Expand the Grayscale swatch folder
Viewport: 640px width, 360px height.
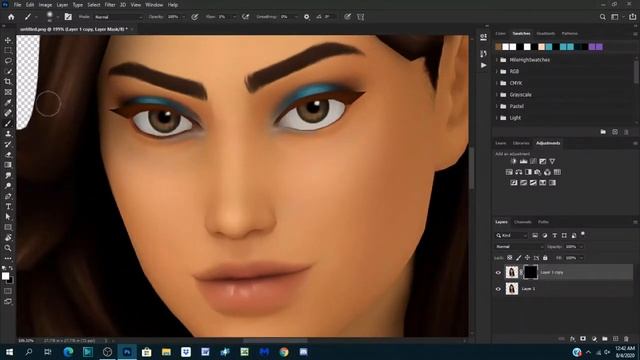click(x=497, y=95)
